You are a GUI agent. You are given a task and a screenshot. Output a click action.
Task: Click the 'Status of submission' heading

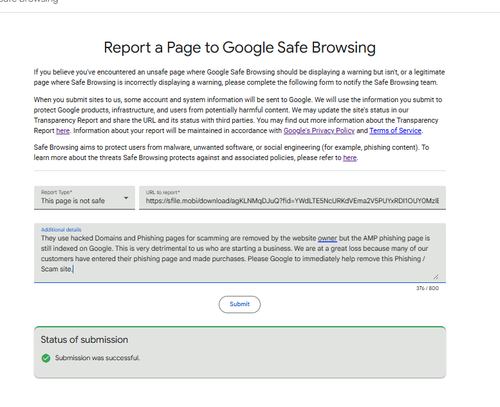(84, 340)
